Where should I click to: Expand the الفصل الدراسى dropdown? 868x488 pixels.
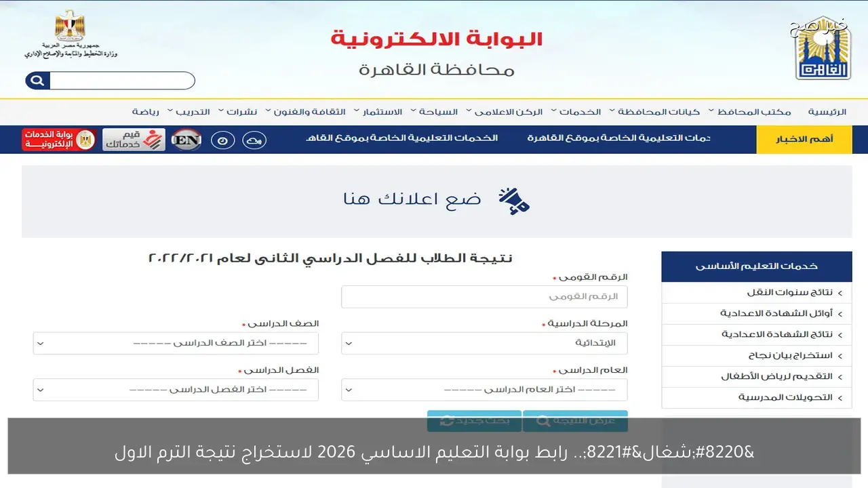(175, 389)
